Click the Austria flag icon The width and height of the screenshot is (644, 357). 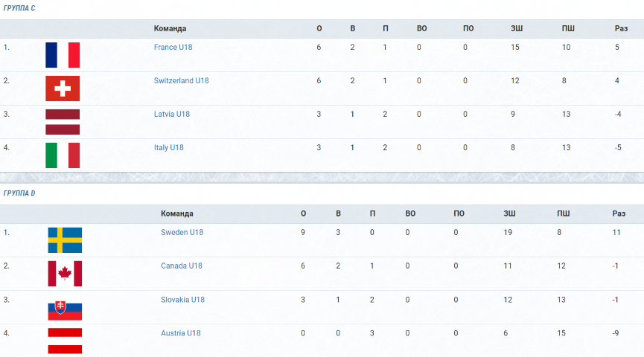pyautogui.click(x=65, y=341)
